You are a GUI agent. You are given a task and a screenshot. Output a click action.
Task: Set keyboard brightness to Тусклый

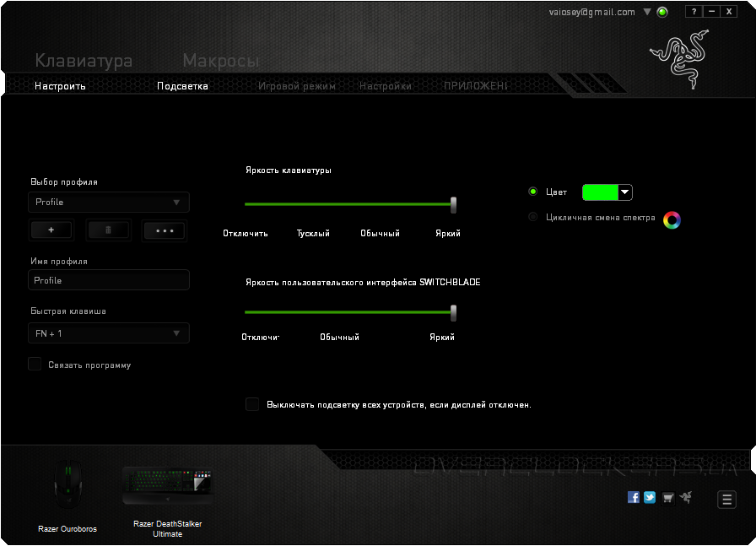313,234
